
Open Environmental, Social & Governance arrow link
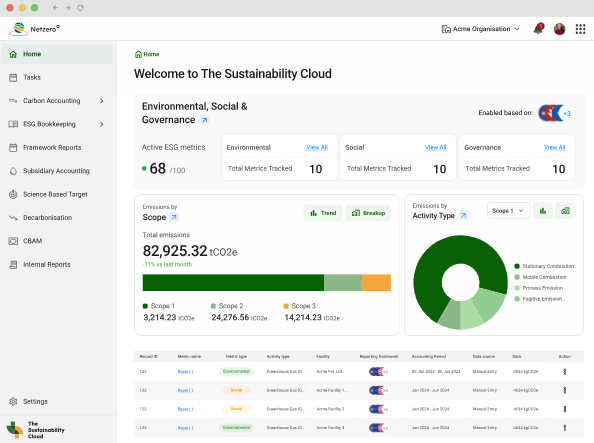coord(205,120)
